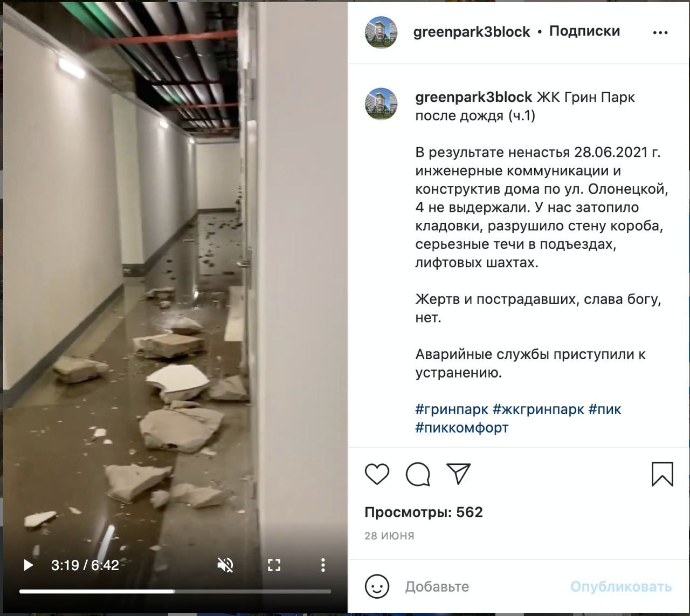Open the #жкгринпарк hashtag
690x616 pixels.
(x=538, y=409)
